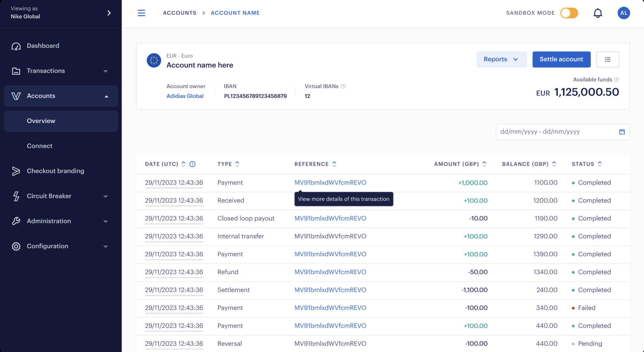Open the Adidias Global account owner link
Screen dimensions: 644x352
coord(185,96)
